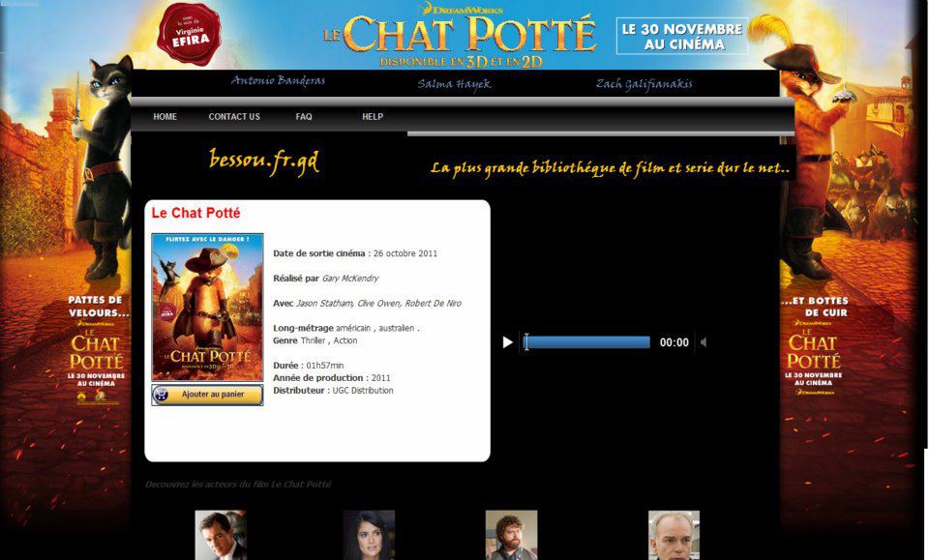Open the CONTACT US menu item
The height and width of the screenshot is (560, 929).
pyautogui.click(x=234, y=117)
